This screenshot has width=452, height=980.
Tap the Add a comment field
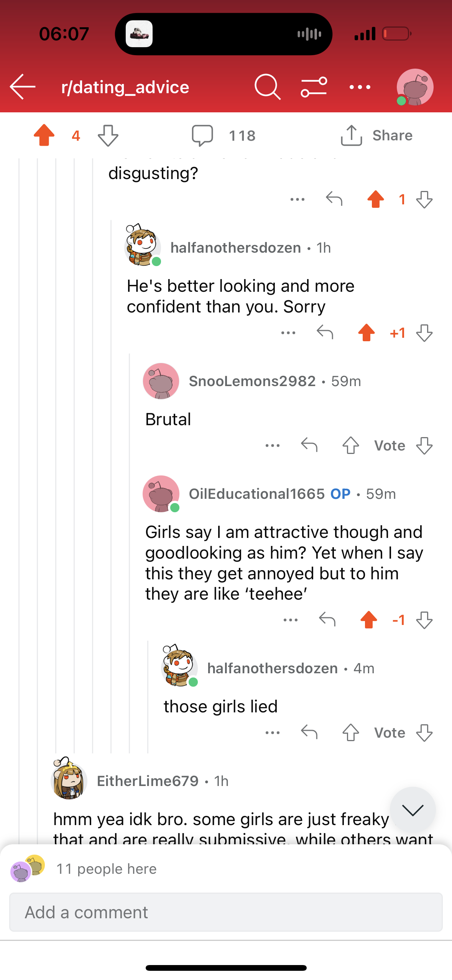pyautogui.click(x=226, y=912)
